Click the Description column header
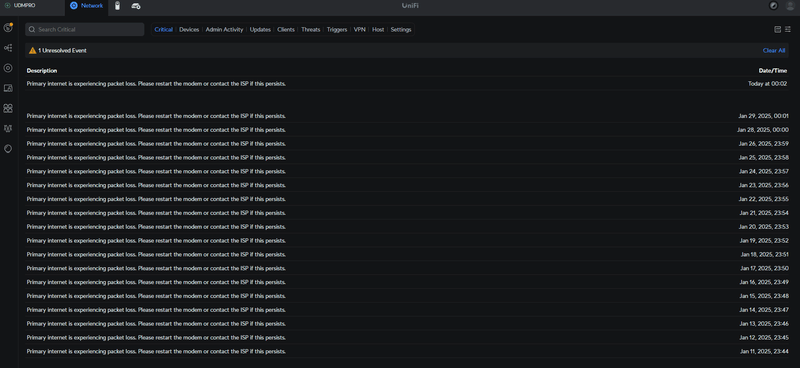800x368 pixels. (x=42, y=70)
